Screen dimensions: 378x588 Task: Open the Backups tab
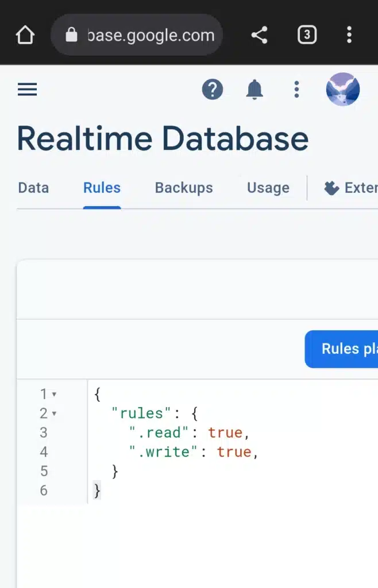pos(184,188)
